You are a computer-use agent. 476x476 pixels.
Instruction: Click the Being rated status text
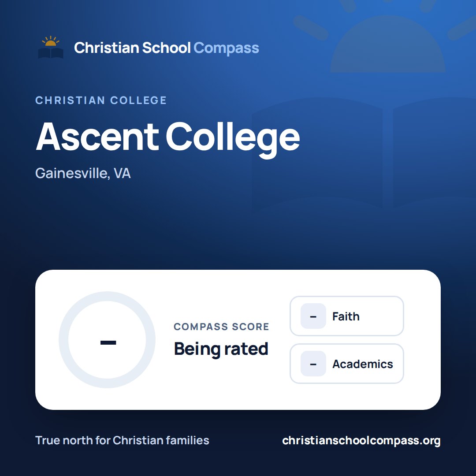click(221, 349)
